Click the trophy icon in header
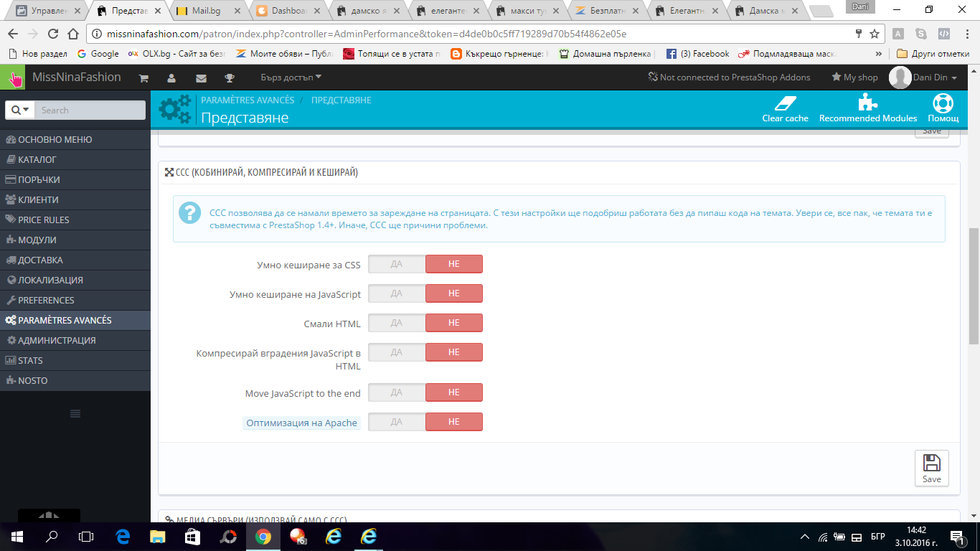The height and width of the screenshot is (551, 980). pyautogui.click(x=230, y=78)
